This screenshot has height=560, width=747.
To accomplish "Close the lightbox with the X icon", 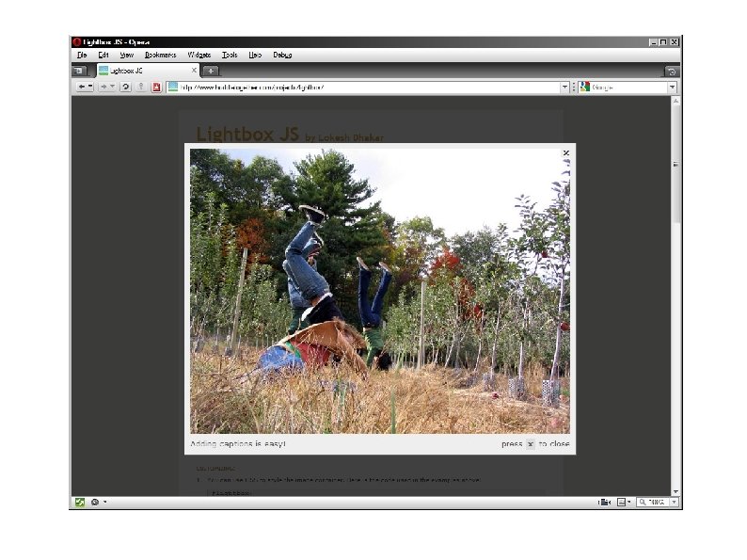I will pyautogui.click(x=566, y=153).
